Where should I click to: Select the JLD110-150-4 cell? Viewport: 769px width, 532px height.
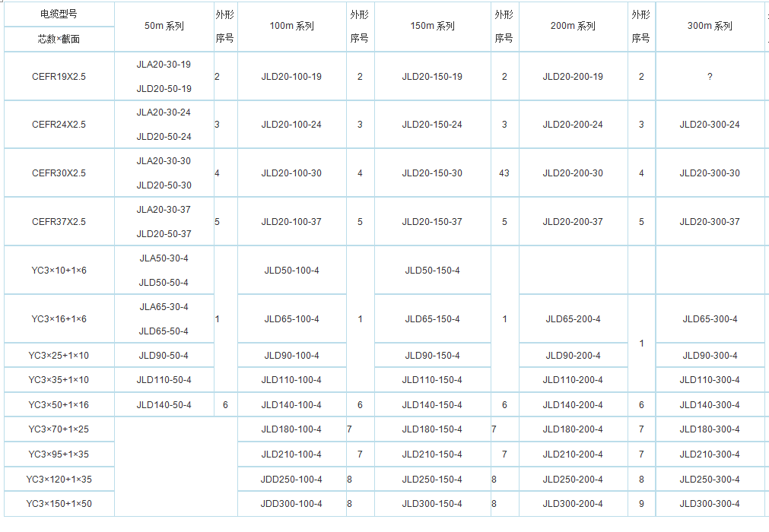point(432,380)
